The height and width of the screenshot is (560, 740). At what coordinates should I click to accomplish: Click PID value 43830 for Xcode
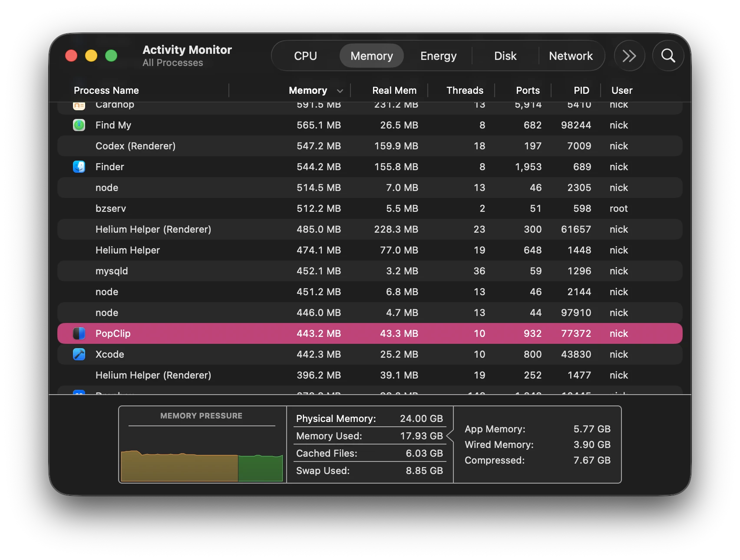pyautogui.click(x=576, y=354)
